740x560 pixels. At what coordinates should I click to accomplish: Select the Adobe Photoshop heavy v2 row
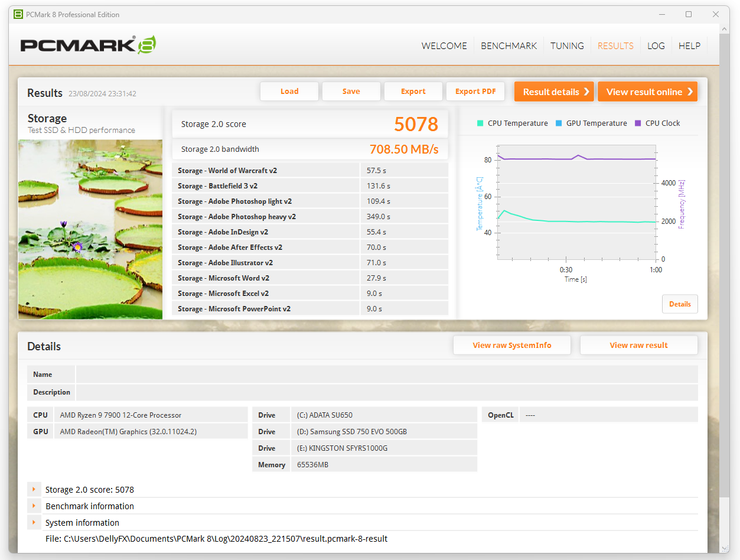310,217
